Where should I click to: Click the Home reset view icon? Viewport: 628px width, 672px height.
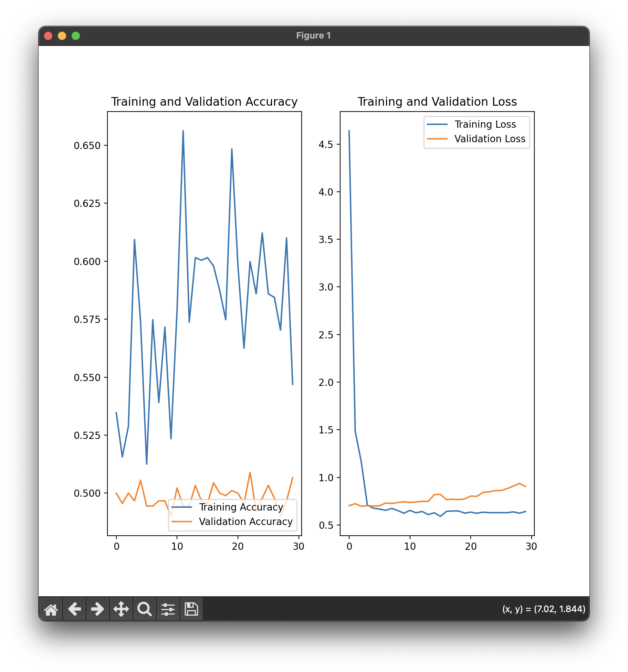51,609
